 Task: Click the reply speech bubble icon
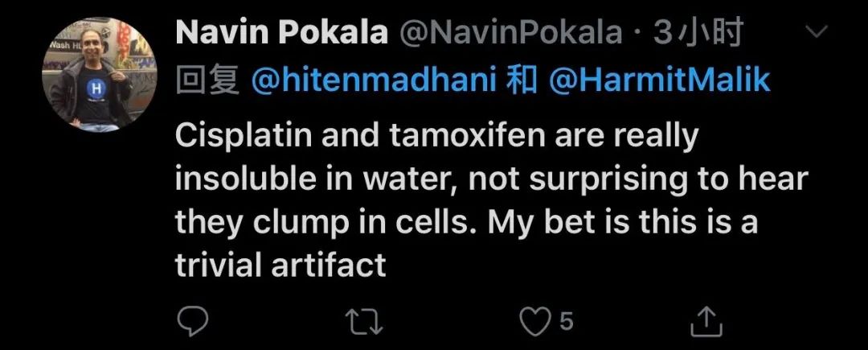193,321
